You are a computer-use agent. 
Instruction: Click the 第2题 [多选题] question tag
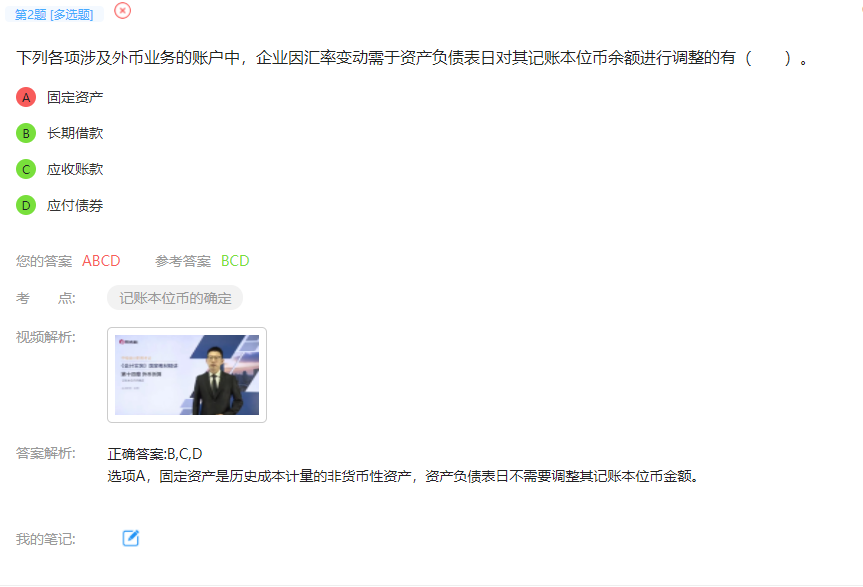[x=54, y=14]
